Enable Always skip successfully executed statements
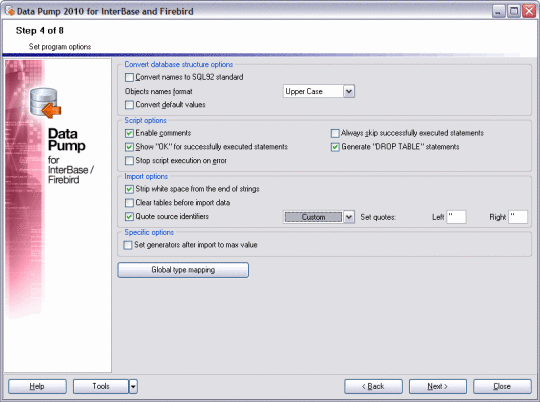The image size is (540, 402). (335, 133)
